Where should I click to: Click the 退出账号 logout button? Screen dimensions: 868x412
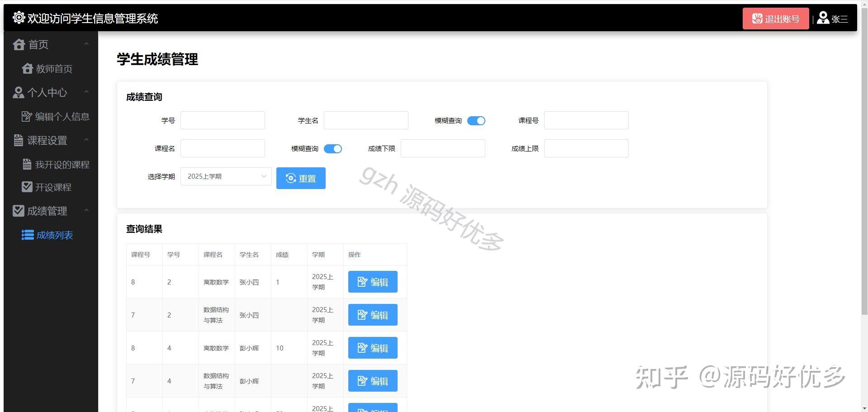(776, 19)
